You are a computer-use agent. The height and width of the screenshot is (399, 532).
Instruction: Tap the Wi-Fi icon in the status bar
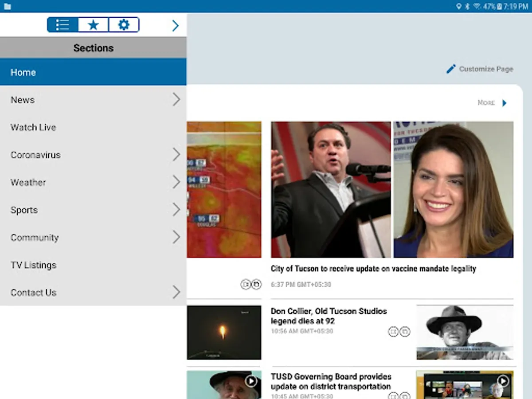pos(477,6)
